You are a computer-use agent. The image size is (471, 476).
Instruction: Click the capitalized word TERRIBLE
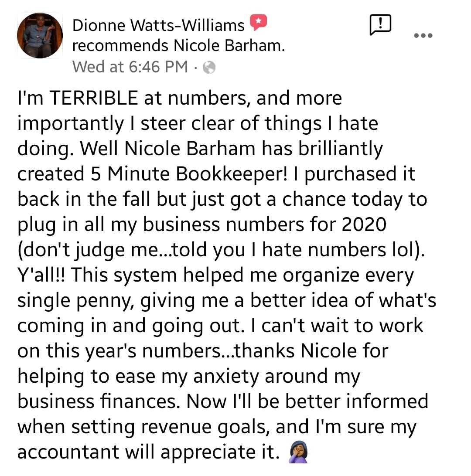point(94,99)
